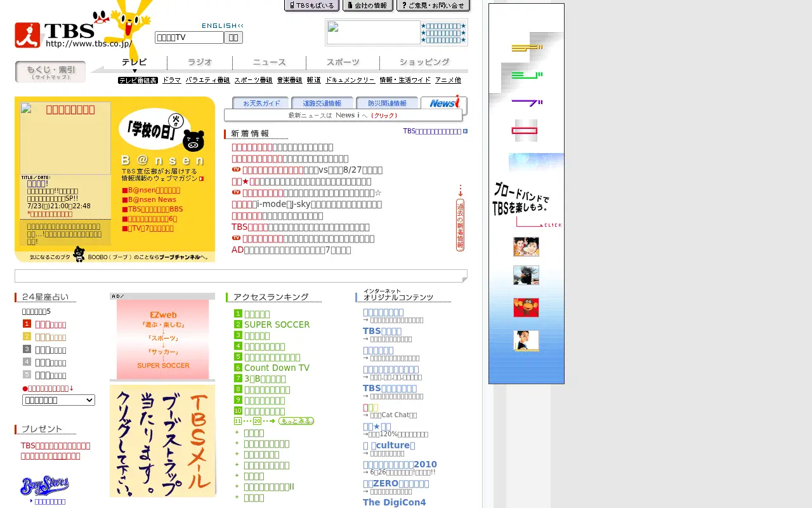Viewport: 812px width, 508px height.
Task: Focus the search box containing TV
Action: coord(189,37)
